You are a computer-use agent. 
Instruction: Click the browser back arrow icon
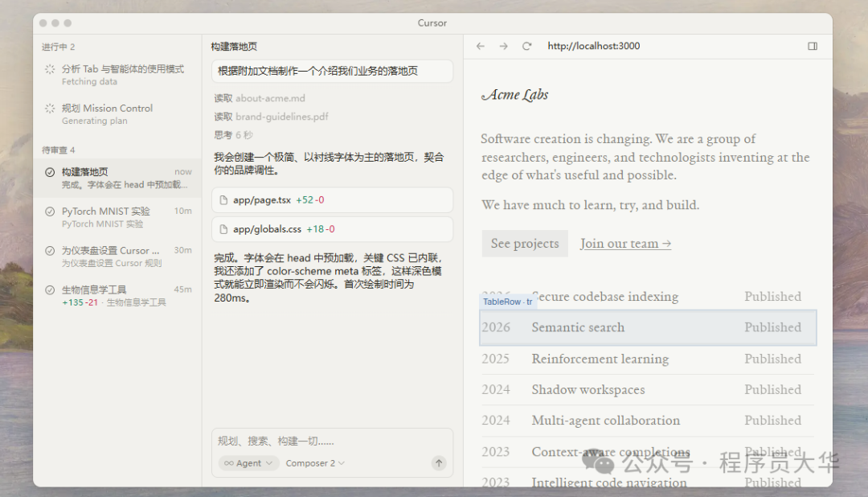click(x=480, y=46)
